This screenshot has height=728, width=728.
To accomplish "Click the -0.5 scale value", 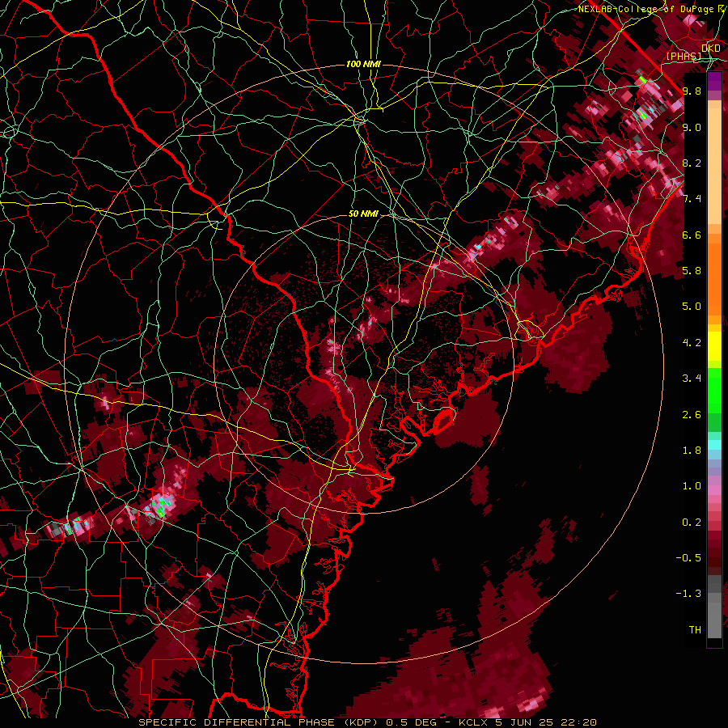I will point(688,558).
